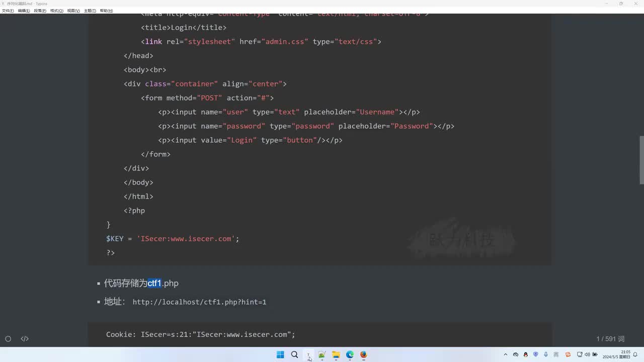Open the 段落(P) menu

pyautogui.click(x=40, y=11)
